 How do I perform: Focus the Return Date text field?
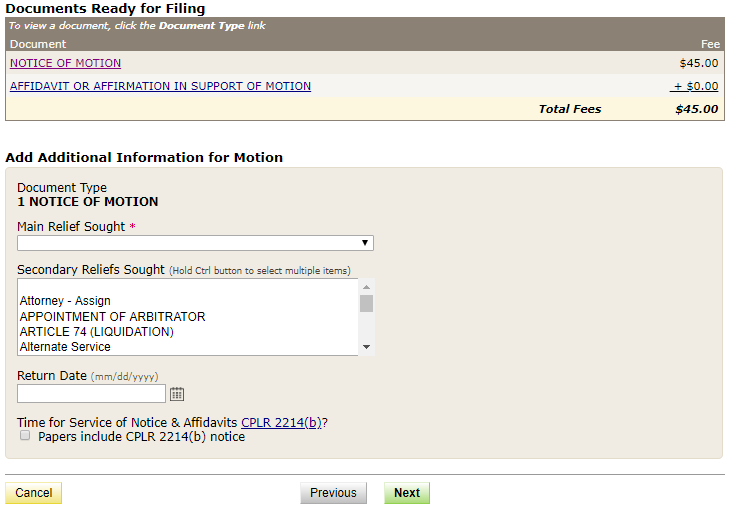(91, 394)
